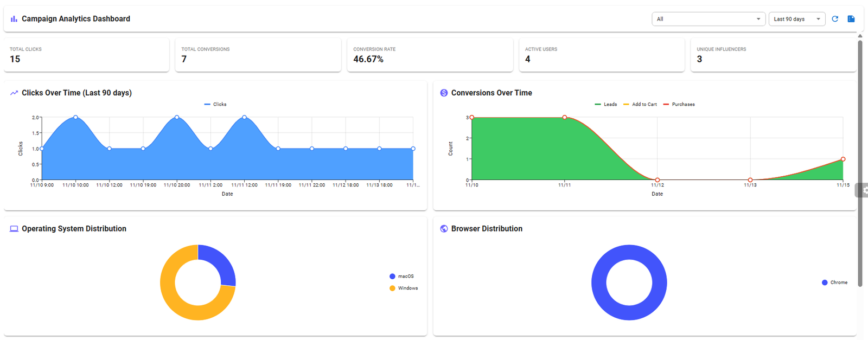The width and height of the screenshot is (868, 340).
Task: Click the dollar icon beside Conversions Over Time
Action: (x=444, y=93)
